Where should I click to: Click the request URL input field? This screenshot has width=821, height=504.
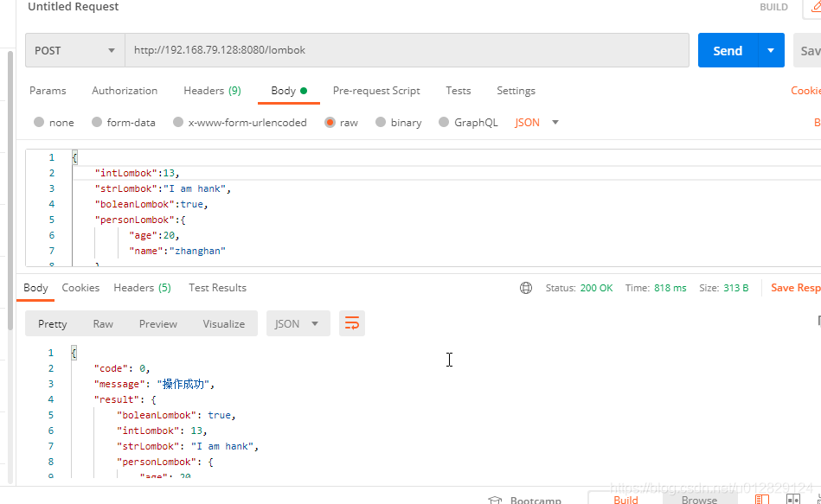[407, 50]
